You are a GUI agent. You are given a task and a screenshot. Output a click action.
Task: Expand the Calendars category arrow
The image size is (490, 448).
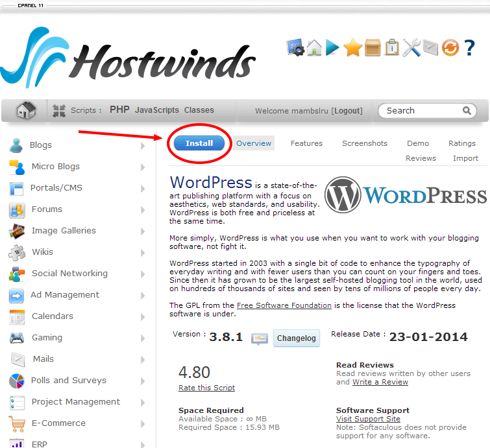pyautogui.click(x=143, y=317)
